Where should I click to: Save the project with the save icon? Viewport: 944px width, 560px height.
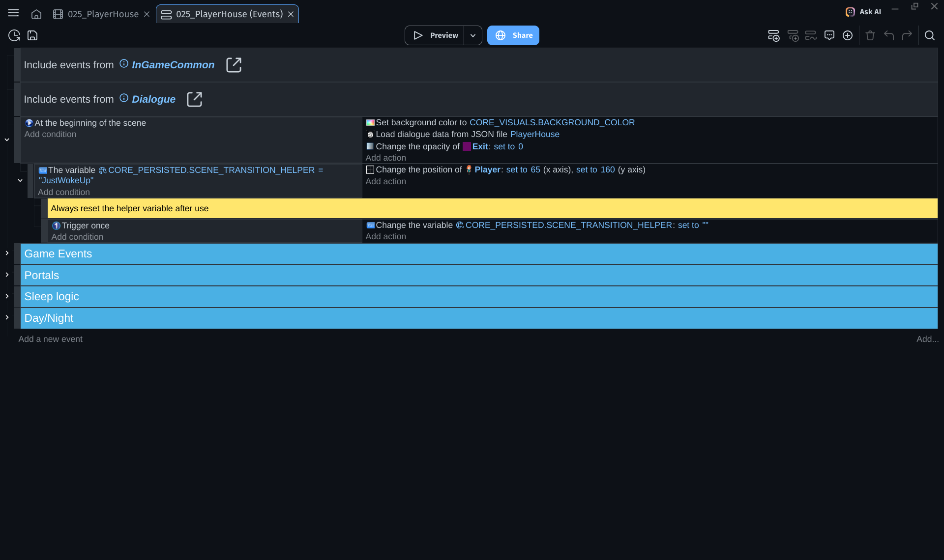pyautogui.click(x=32, y=35)
